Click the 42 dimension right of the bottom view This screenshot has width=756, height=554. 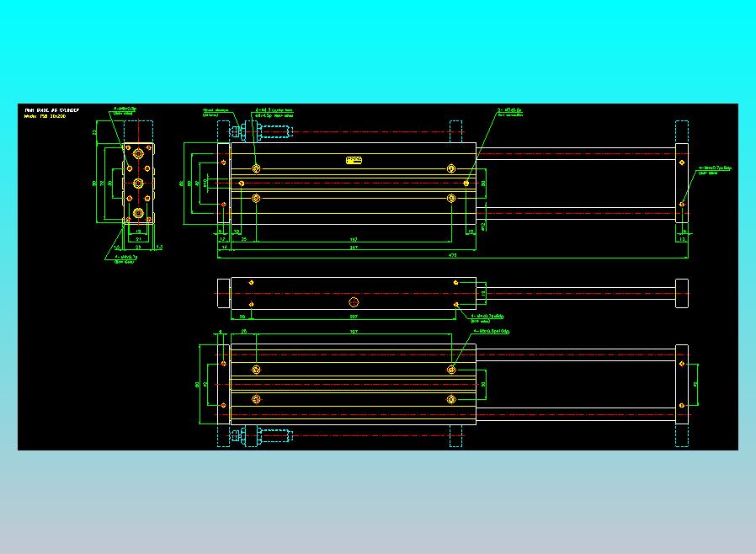(x=695, y=384)
